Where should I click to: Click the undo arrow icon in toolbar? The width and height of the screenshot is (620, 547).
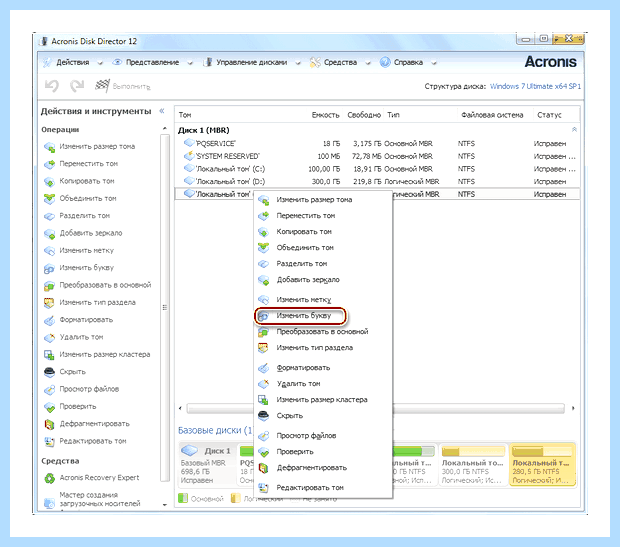tap(52, 86)
